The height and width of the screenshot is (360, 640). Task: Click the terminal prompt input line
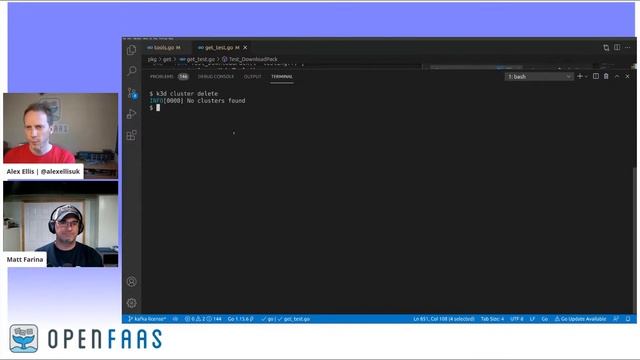coord(155,108)
